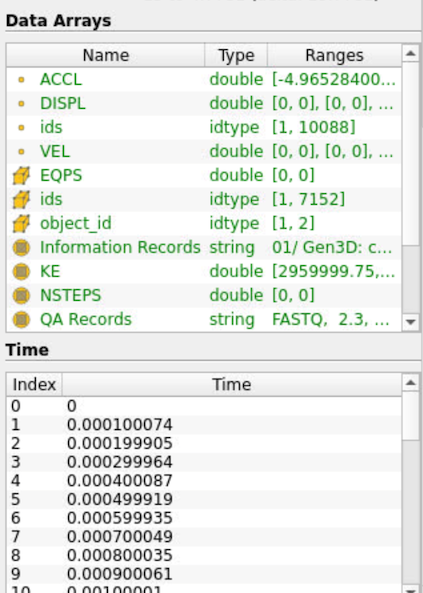The image size is (423, 593).
Task: Click the idtype cell of object_id
Action: pyautogui.click(x=234, y=224)
